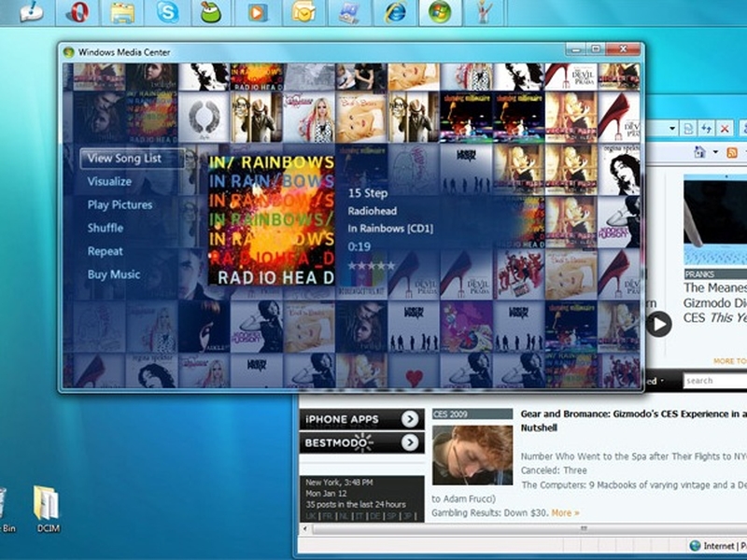The width and height of the screenshot is (747, 560).
Task: Start Play Pictures slideshow
Action: [120, 204]
